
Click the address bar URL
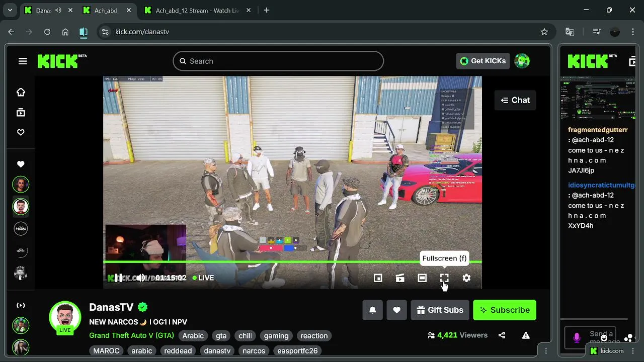coord(142,32)
